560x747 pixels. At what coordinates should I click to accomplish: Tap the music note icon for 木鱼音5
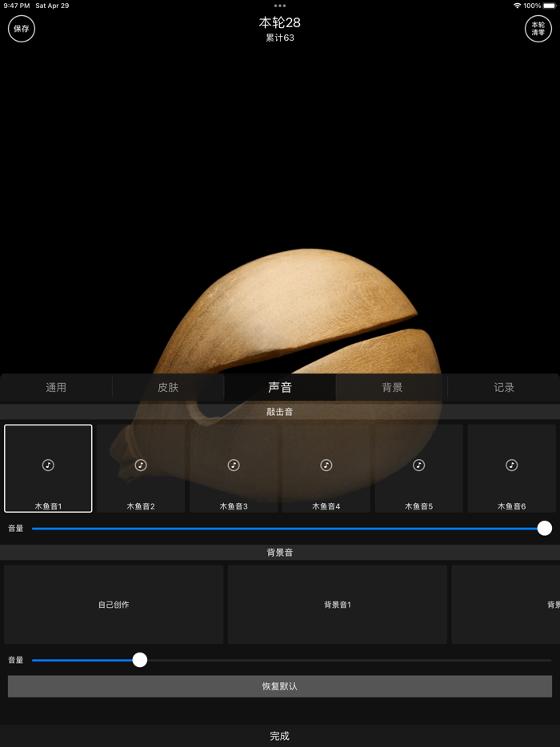419,465
